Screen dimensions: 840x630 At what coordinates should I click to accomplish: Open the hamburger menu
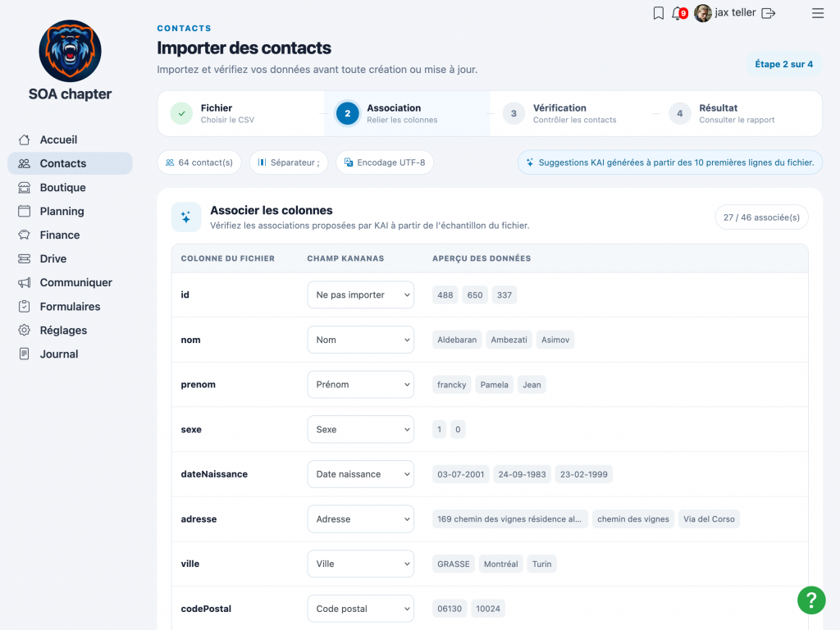818,13
